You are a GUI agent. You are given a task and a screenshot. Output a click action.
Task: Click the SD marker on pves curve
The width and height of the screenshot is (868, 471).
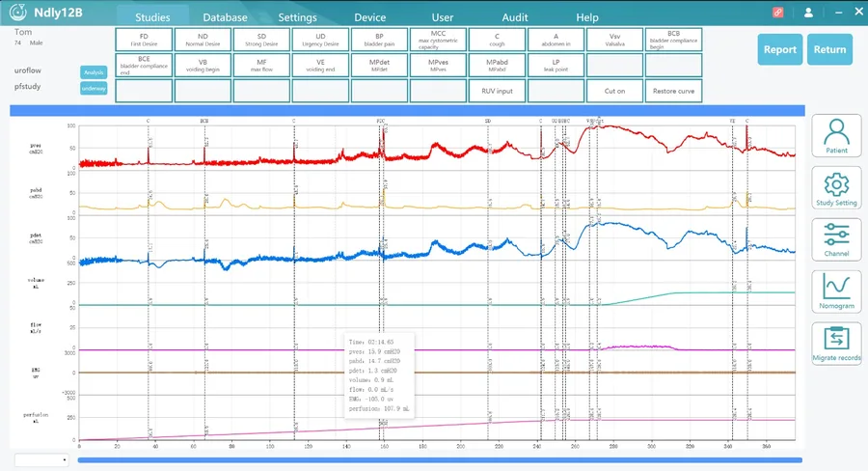click(x=488, y=121)
